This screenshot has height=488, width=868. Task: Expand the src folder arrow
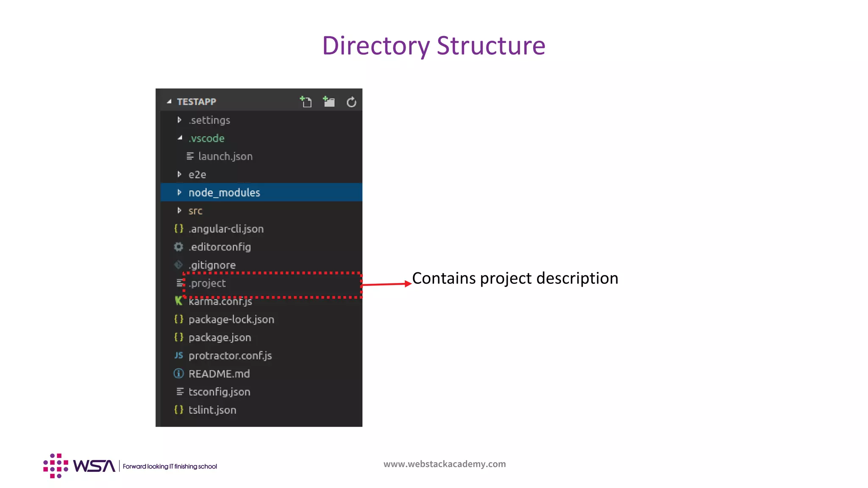(x=179, y=211)
